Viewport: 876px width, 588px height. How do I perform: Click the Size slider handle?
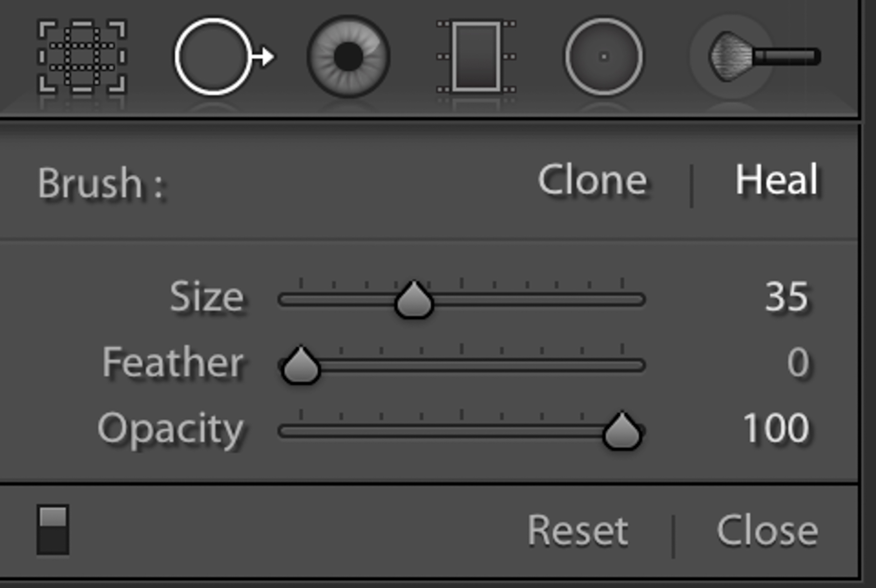tap(414, 300)
